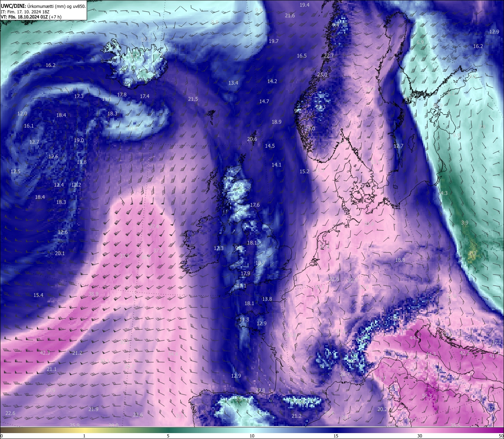Click the 15.2 value label
Viewport: 504px width, 439px height.
pos(304,171)
